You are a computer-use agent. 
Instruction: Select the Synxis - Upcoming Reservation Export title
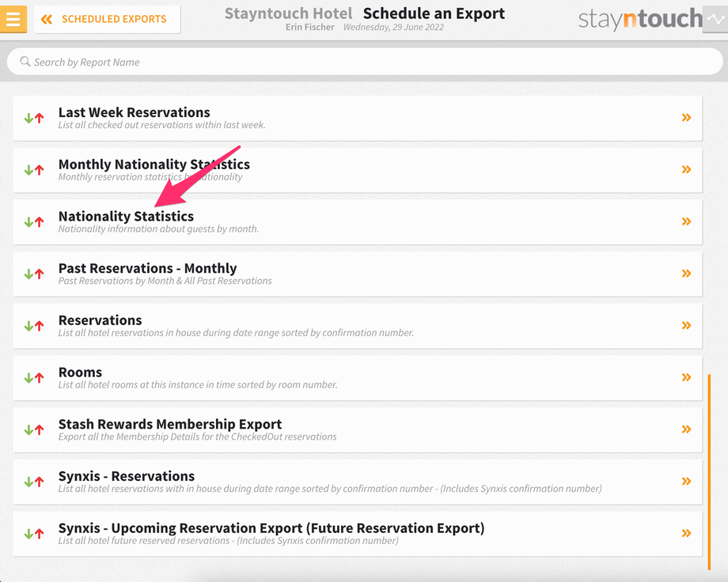coord(271,528)
